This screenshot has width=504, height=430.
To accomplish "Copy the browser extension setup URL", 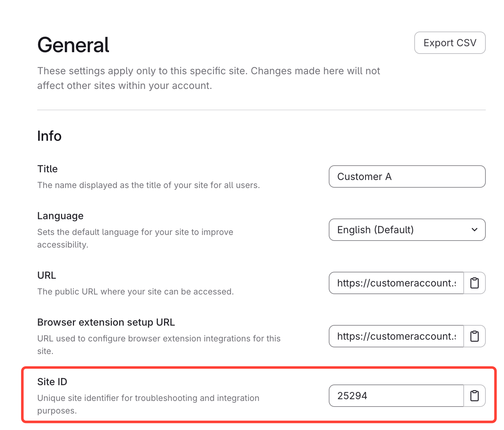I will pos(474,336).
